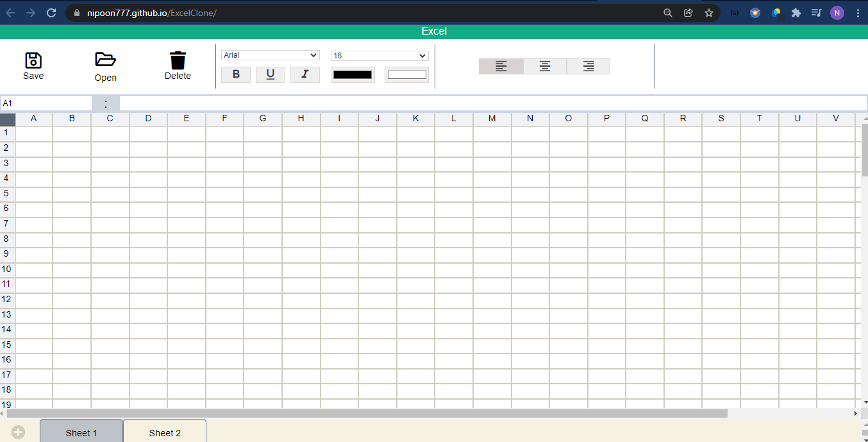
Task: Click the Delete trash can icon
Action: 178,60
